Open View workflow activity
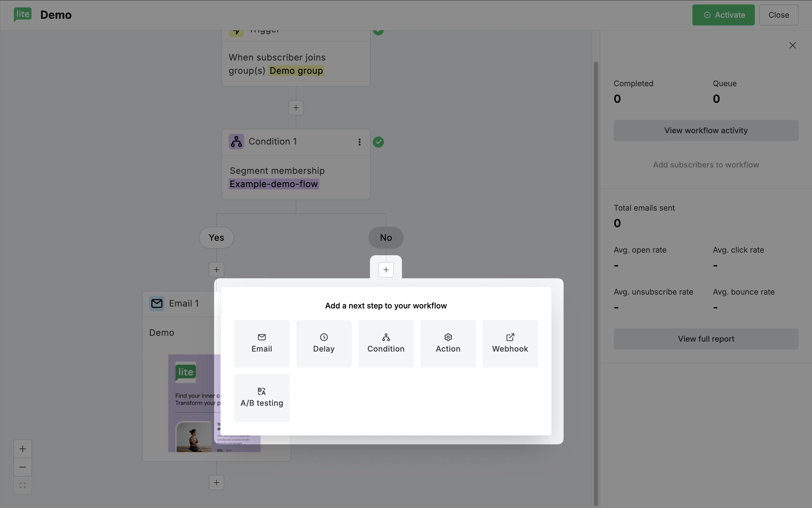Screen dimensions: 812x508 (x=706, y=130)
